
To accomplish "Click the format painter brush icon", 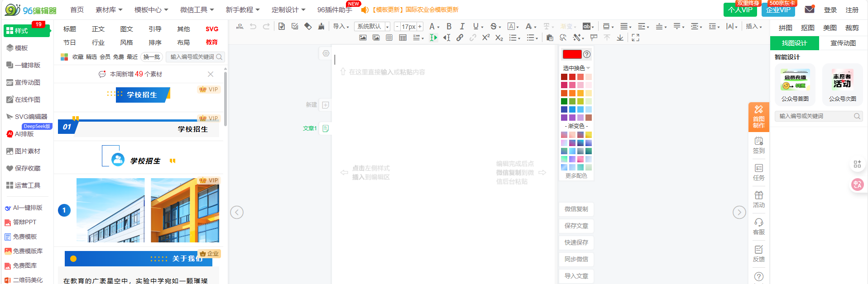I will point(321,26).
